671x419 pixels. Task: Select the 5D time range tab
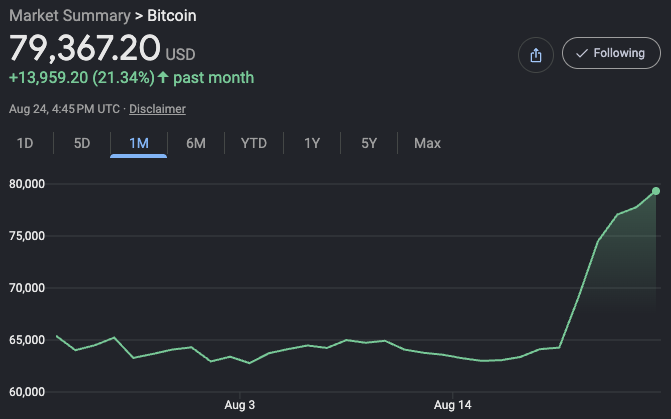[x=82, y=143]
